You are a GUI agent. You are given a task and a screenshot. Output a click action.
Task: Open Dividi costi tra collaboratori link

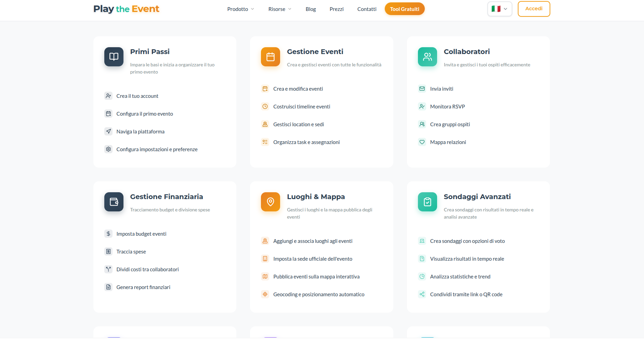147,270
